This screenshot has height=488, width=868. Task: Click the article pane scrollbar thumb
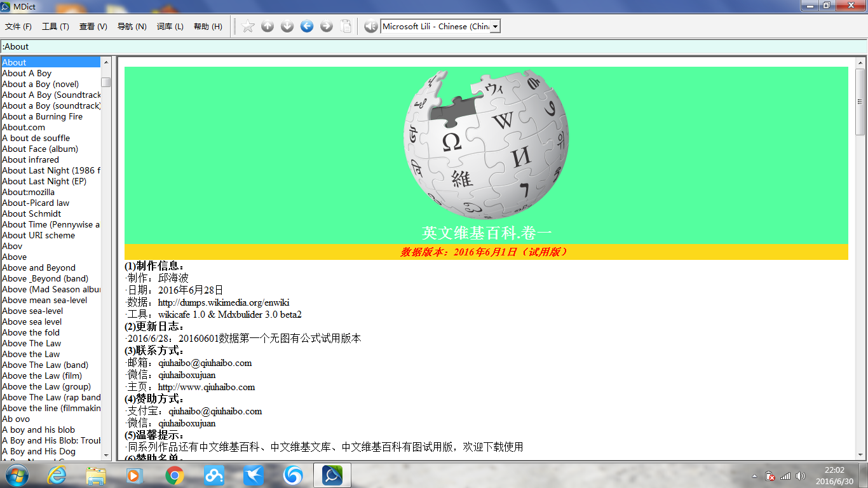coord(860,102)
